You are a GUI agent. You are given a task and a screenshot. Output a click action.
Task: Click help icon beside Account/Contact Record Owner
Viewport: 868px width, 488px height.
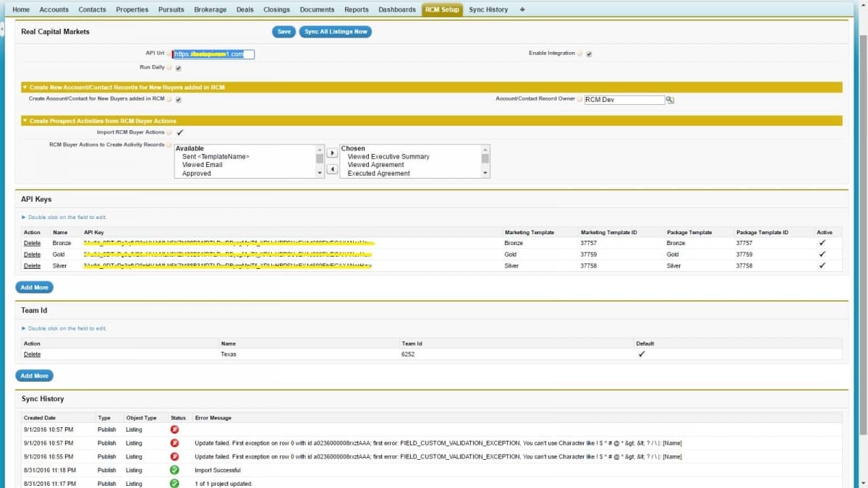tap(579, 99)
